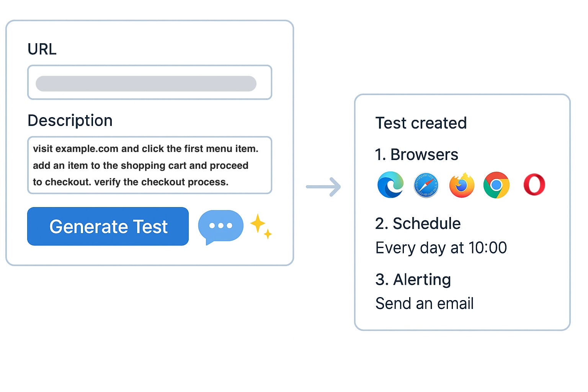Select the Safari compass icon

point(426,185)
